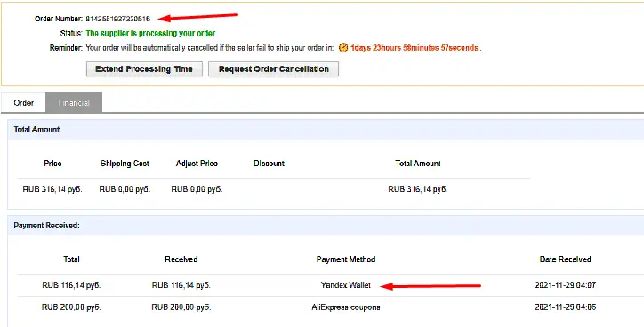Click the Price value RUB 316,14 руб.
The width and height of the screenshot is (644, 327).
pos(52,189)
